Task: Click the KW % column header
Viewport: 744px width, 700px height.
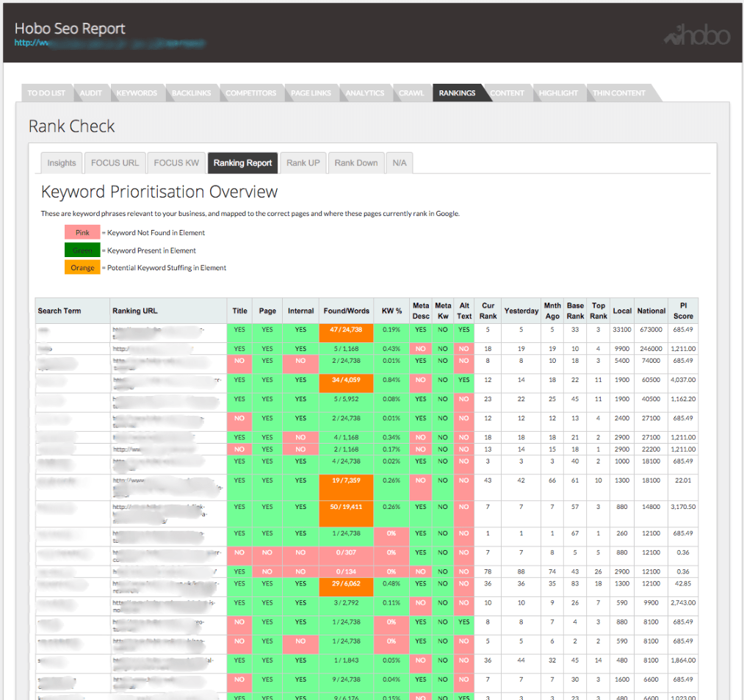Action: (x=391, y=311)
